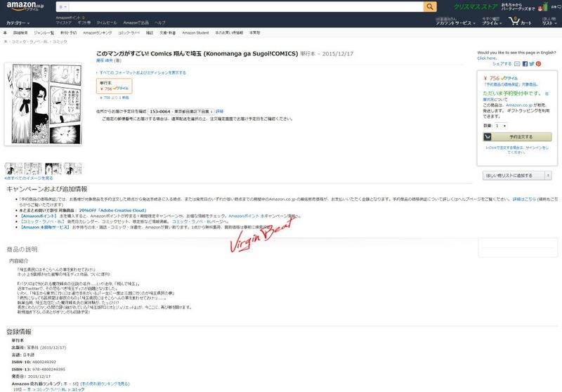Image resolution: width=562 pixels, height=392 pixels.
Task: Click the シェアする share link
Action: tap(502, 64)
